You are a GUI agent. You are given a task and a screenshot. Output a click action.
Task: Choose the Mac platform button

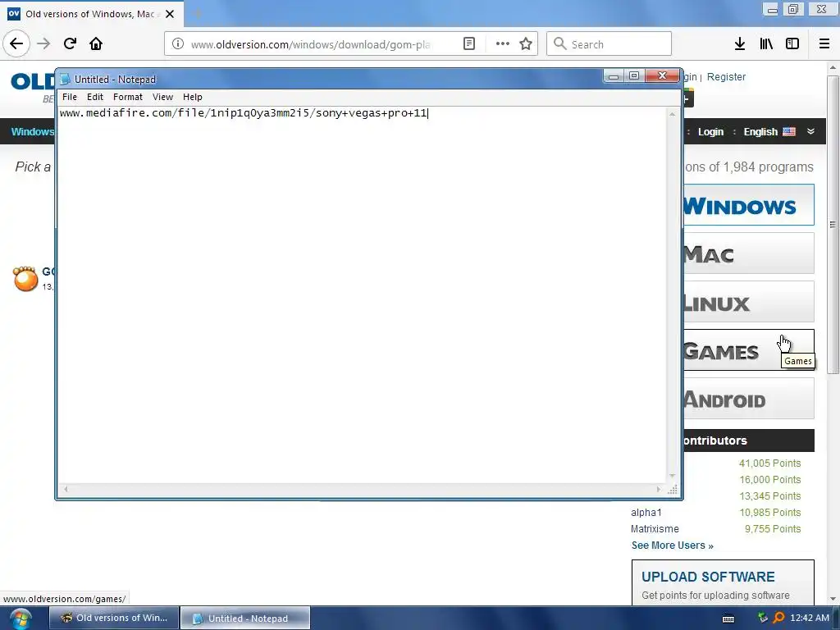748,253
